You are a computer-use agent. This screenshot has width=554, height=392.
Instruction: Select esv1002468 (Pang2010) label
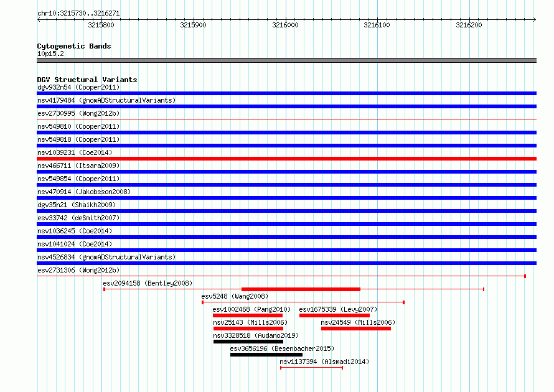(x=251, y=309)
